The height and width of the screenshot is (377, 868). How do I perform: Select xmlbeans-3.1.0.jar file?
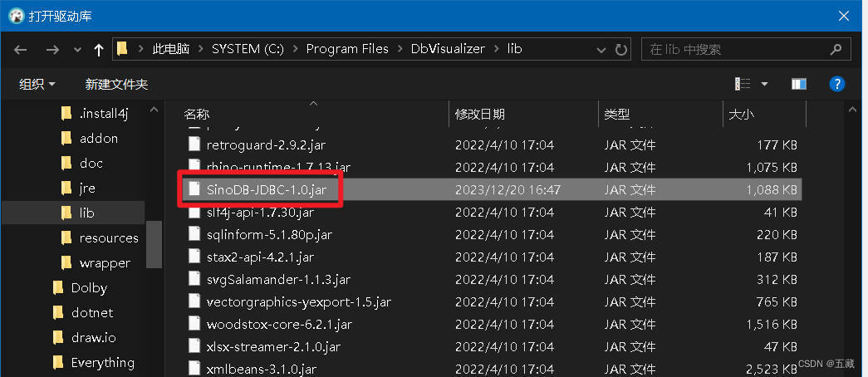tap(262, 369)
